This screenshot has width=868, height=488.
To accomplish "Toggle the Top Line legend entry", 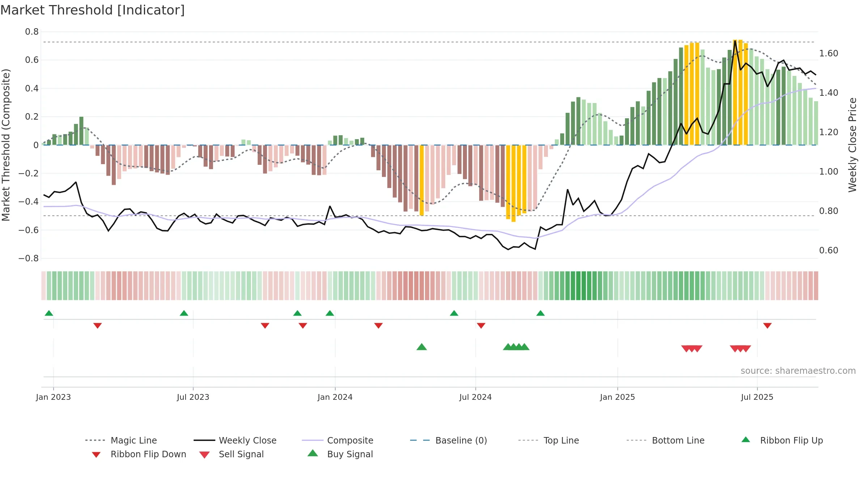I will (x=548, y=440).
